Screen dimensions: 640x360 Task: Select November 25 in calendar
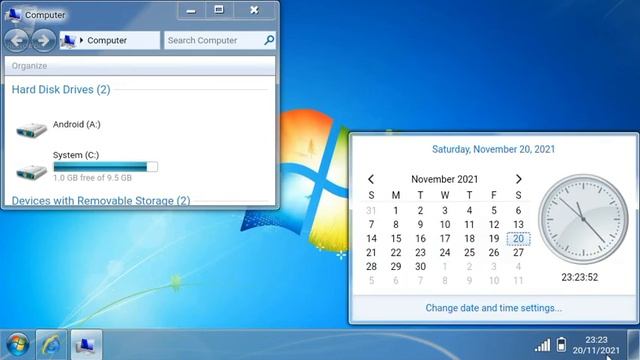tap(469, 253)
